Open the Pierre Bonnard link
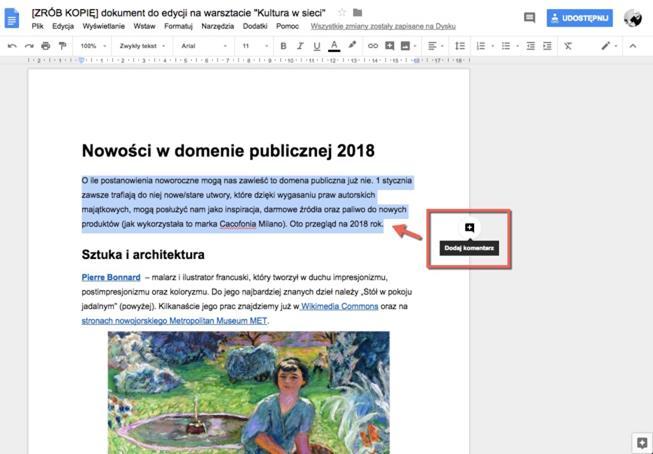 [111, 277]
